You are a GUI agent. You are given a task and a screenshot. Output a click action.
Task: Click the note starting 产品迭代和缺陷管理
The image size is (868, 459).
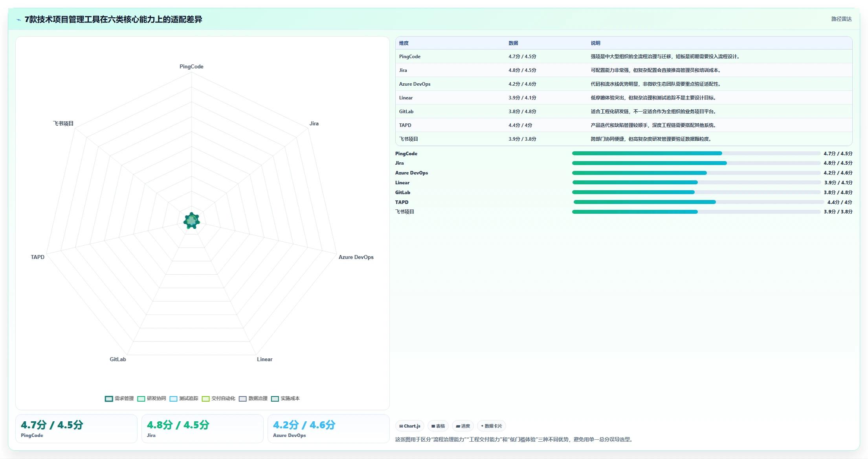coord(654,125)
